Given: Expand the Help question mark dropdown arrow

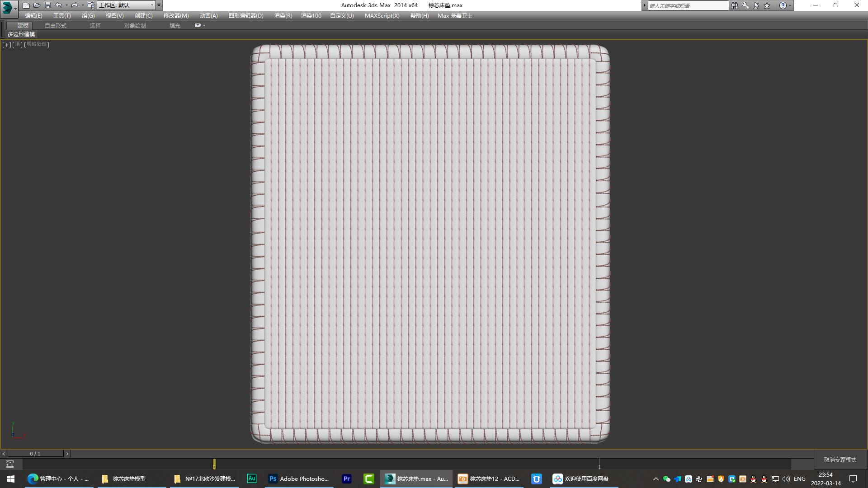Looking at the screenshot, I should pos(790,5).
